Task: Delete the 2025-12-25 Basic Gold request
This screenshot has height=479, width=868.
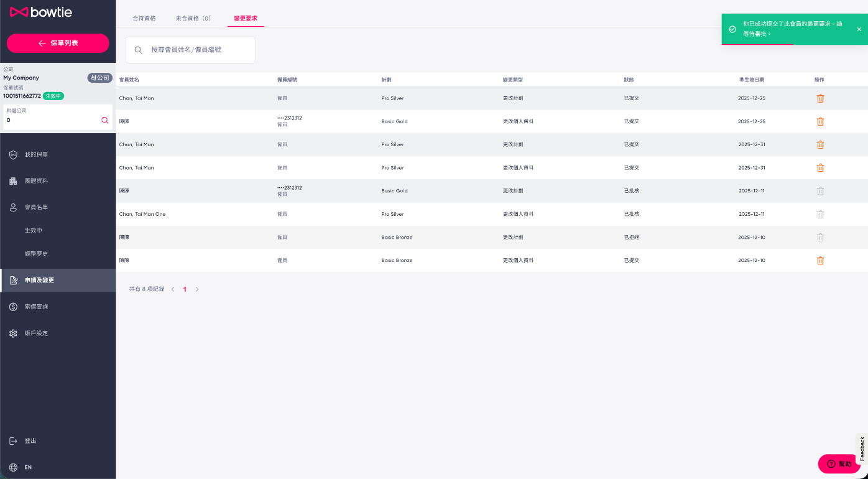Action: 820,121
